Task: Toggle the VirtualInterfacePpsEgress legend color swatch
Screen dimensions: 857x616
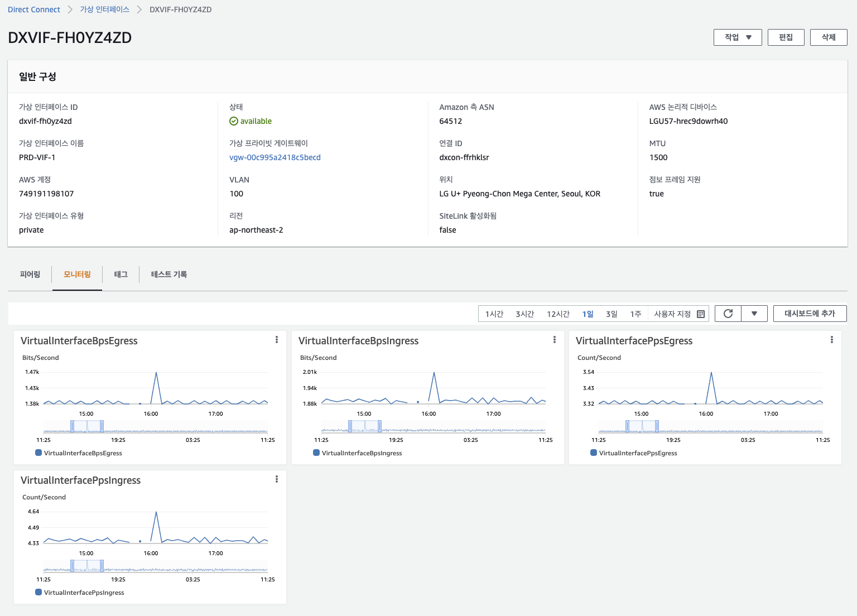Action: 594,453
